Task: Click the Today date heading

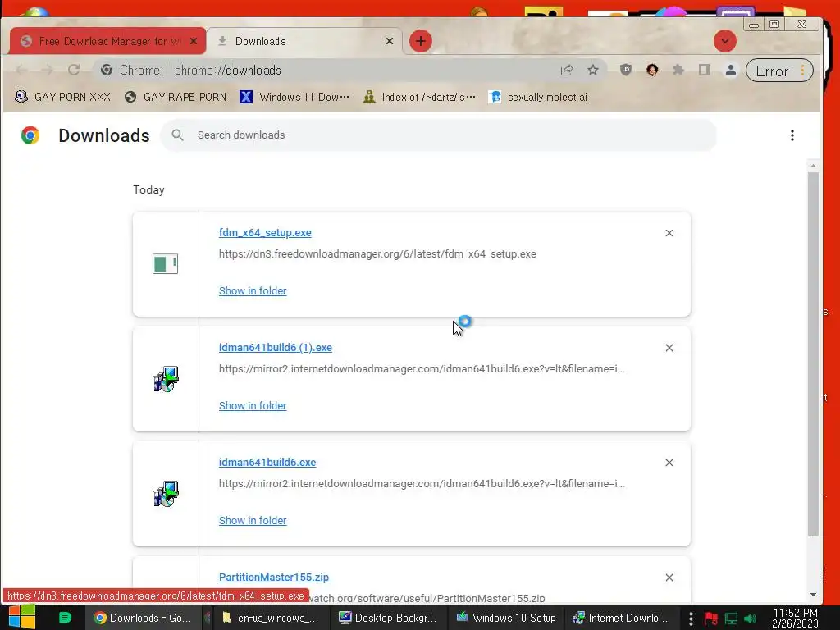Action: [149, 189]
